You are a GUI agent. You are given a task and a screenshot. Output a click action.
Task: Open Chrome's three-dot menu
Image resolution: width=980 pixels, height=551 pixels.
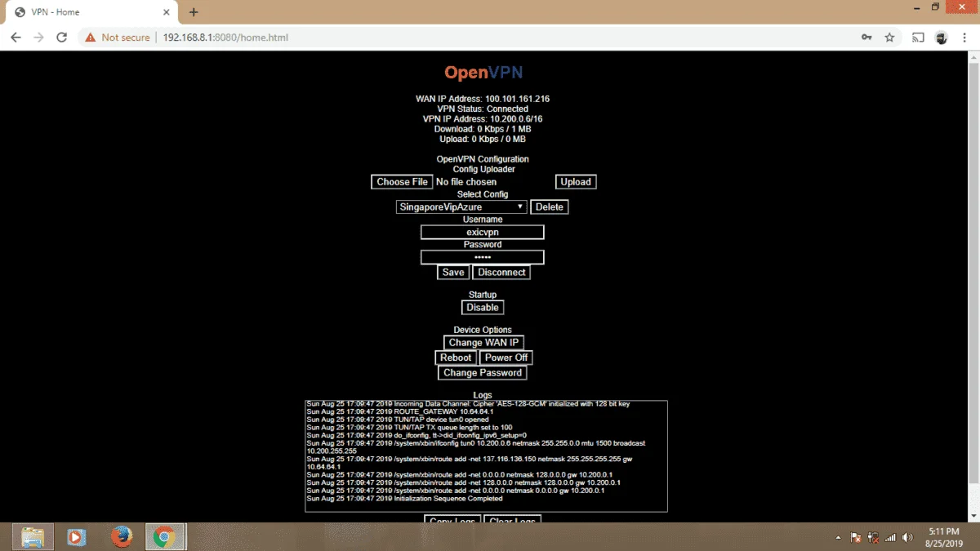964,38
